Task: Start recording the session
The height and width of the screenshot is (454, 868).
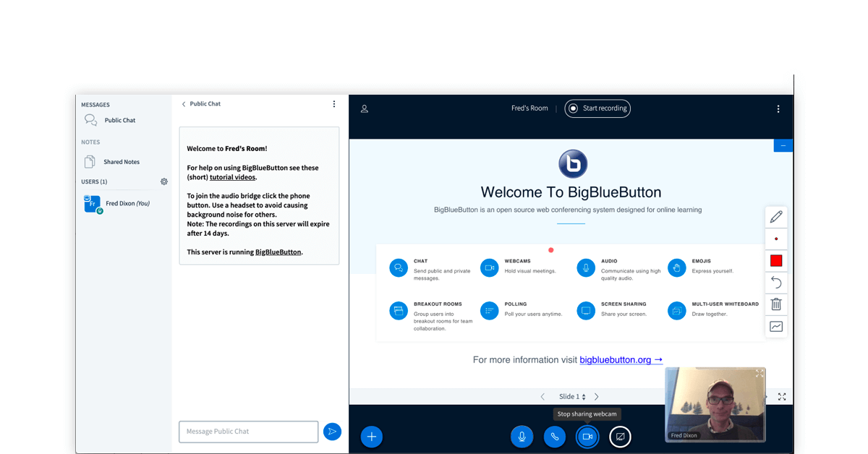Action: [597, 108]
